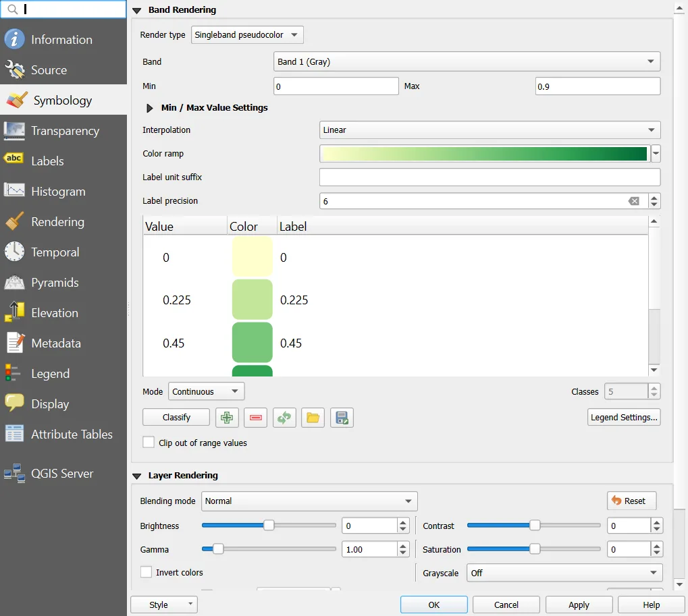The image size is (688, 616).
Task: Open the Elevation icon
Action: [14, 312]
